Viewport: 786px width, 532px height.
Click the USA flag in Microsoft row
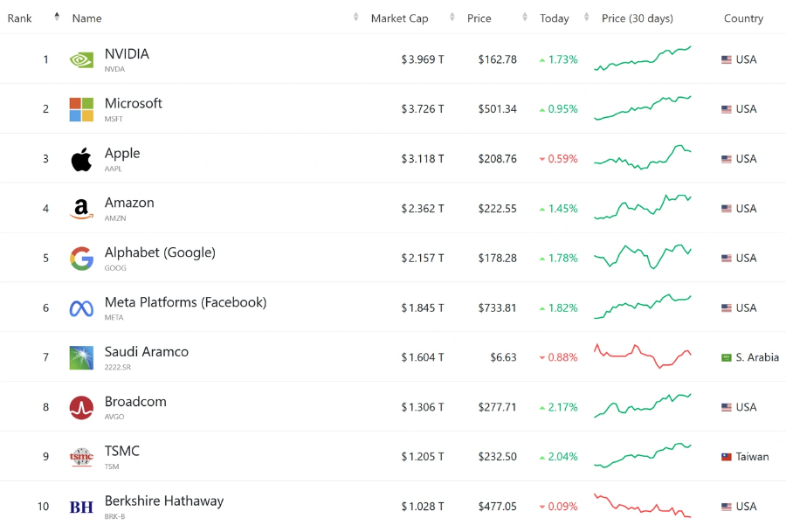(727, 109)
